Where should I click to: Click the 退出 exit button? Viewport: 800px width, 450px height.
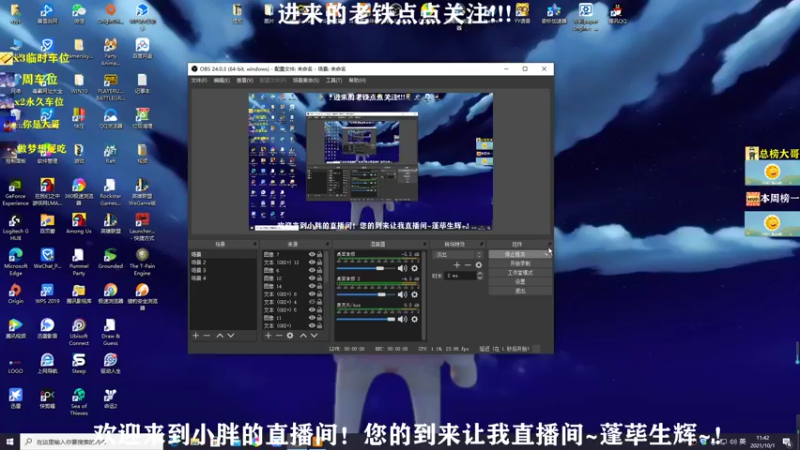[x=520, y=291]
